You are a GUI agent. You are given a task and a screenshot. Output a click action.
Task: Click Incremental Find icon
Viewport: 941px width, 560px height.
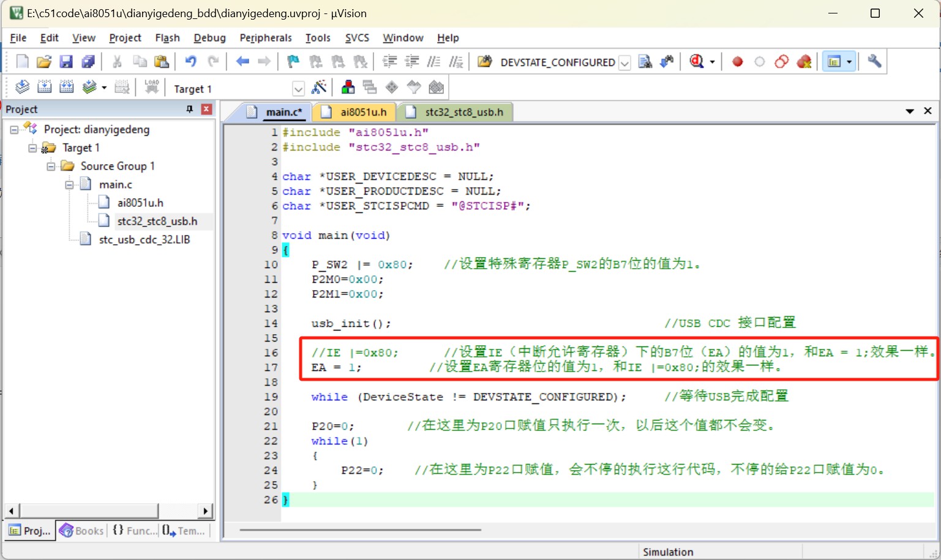click(667, 61)
